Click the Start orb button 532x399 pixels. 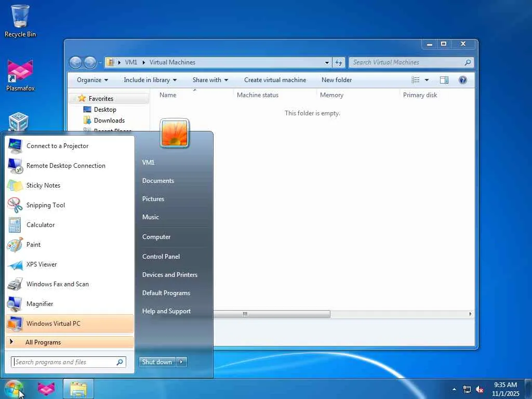pos(14,389)
